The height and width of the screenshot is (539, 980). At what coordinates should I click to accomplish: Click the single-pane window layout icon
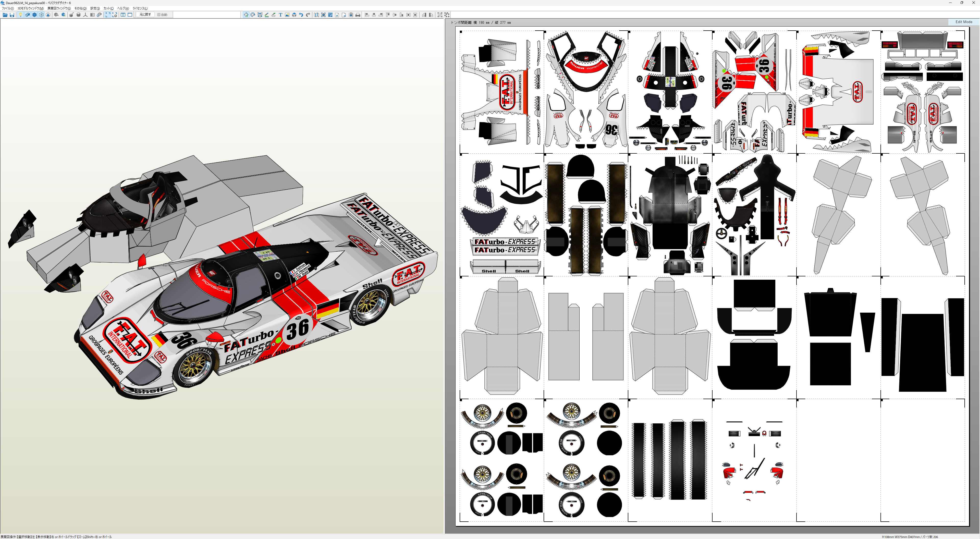tap(130, 15)
